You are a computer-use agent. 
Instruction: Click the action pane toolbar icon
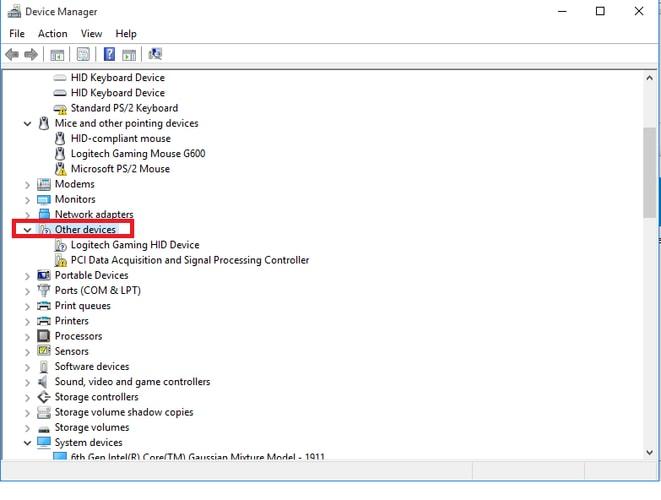coord(129,54)
